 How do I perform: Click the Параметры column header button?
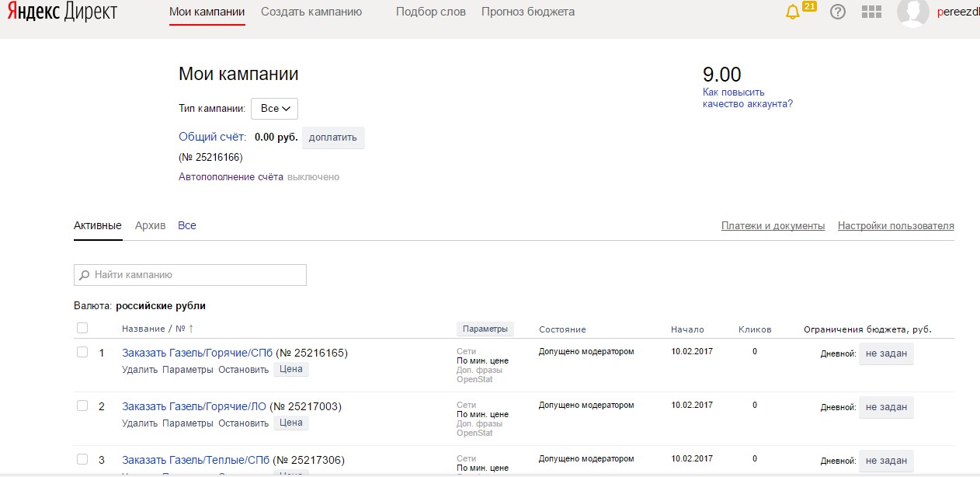pyautogui.click(x=485, y=329)
